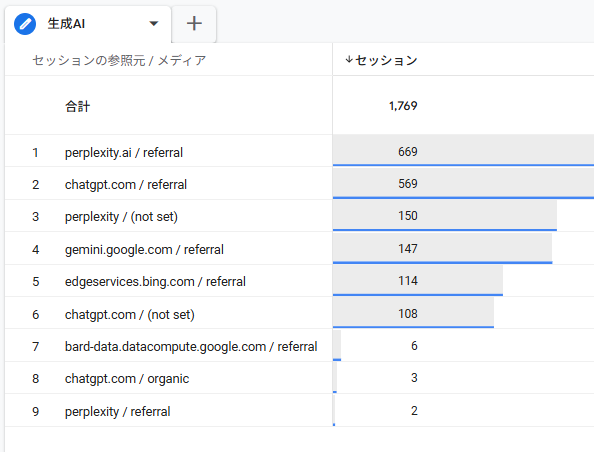
Task: Click the session value 569
Action: (x=408, y=184)
